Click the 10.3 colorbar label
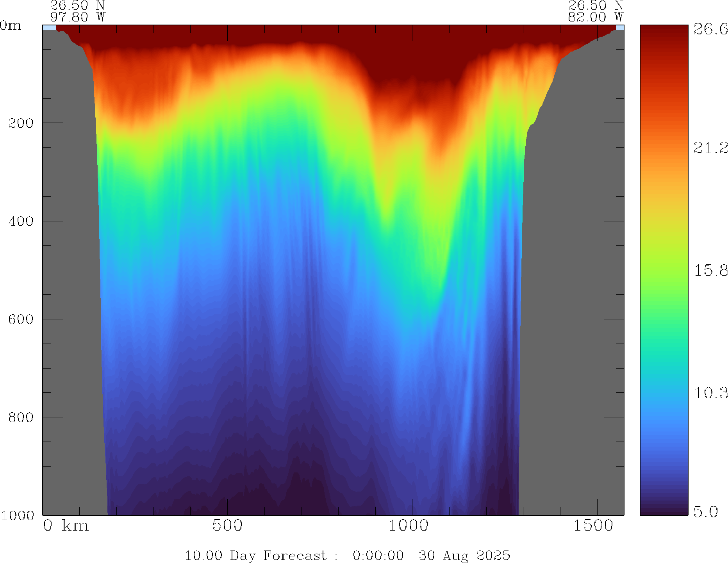The height and width of the screenshot is (563, 728). tap(710, 393)
